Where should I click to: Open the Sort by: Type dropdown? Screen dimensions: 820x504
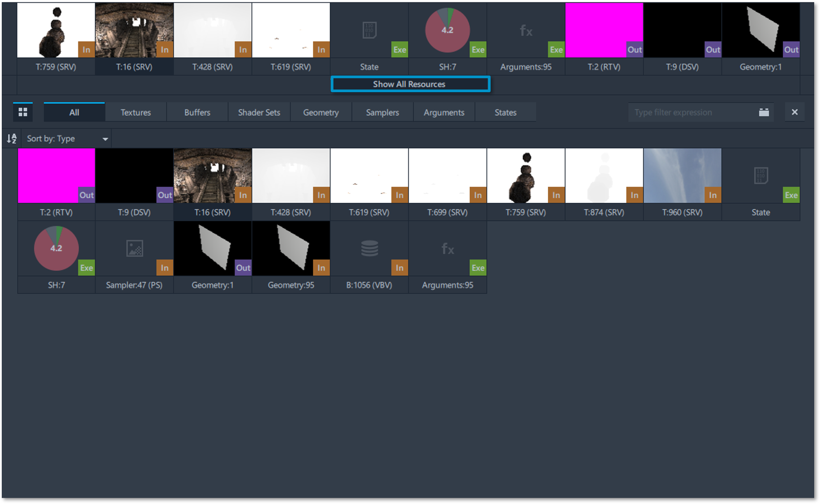pos(67,139)
